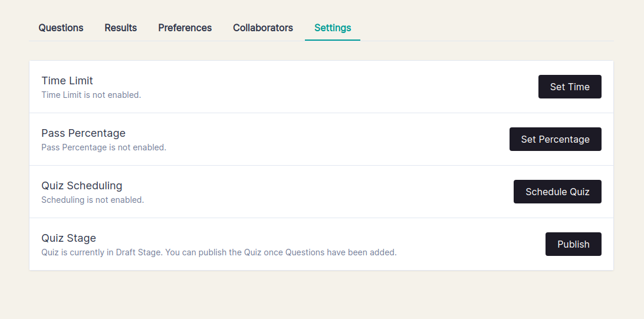Click the divider between Time Limit and Pass Percentage
Screen dimensions: 644x319
coord(321,113)
